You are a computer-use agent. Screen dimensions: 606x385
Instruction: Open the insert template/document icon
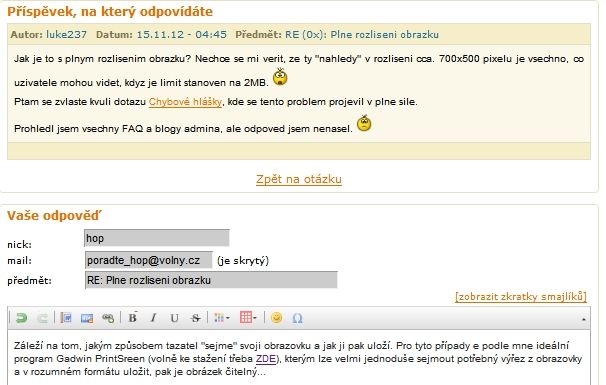(x=66, y=318)
